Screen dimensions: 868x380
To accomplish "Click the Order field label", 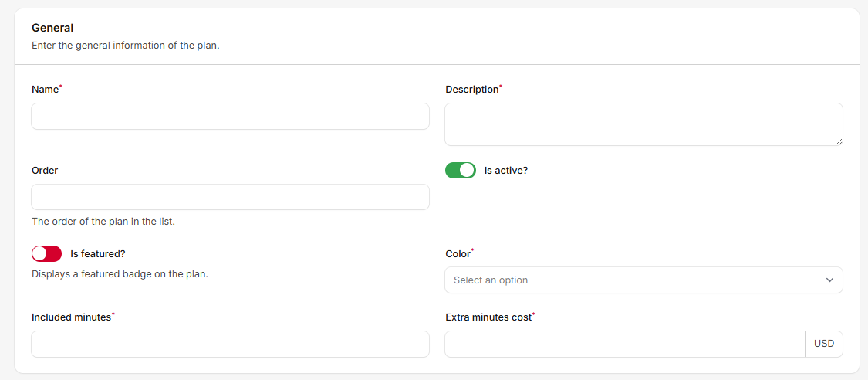I will [x=45, y=170].
